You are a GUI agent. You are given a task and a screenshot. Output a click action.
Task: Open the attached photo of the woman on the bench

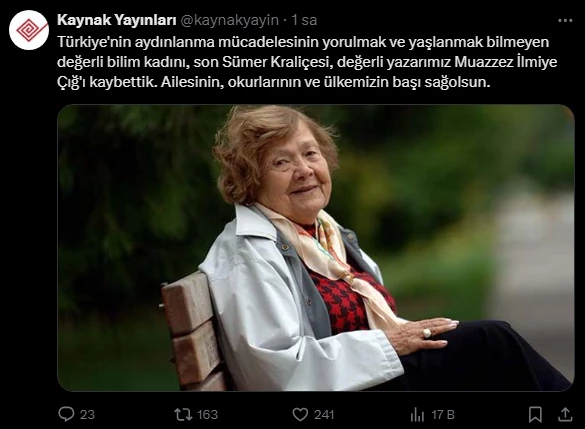click(316, 248)
